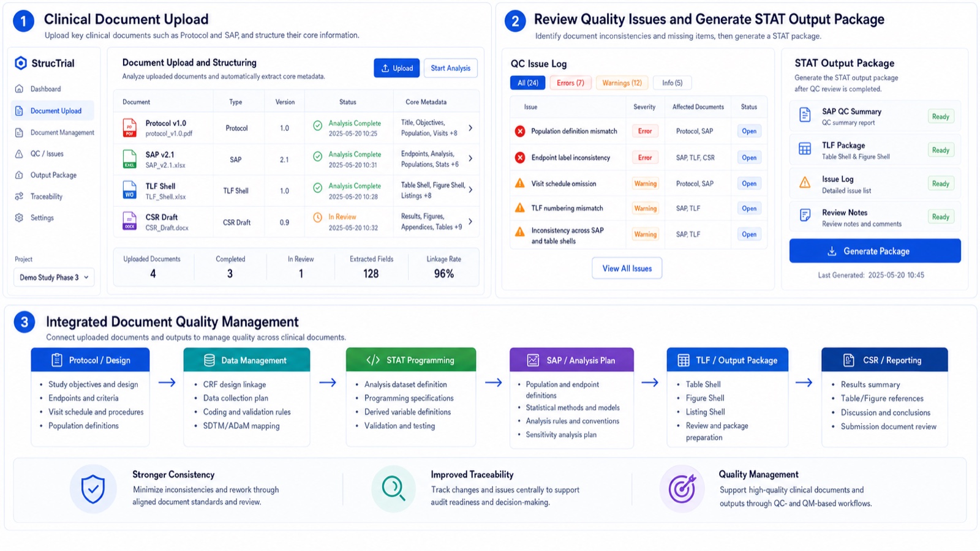Click the Generate Package button
The image size is (980, 551).
click(x=875, y=251)
